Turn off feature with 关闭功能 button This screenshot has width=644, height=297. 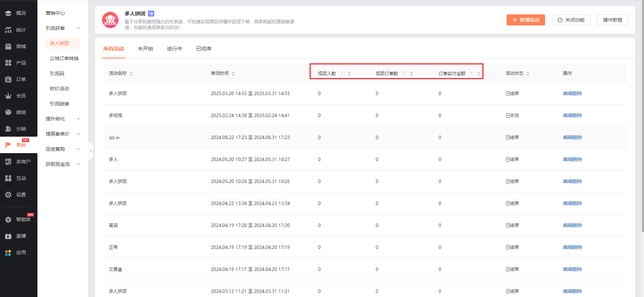click(x=571, y=20)
